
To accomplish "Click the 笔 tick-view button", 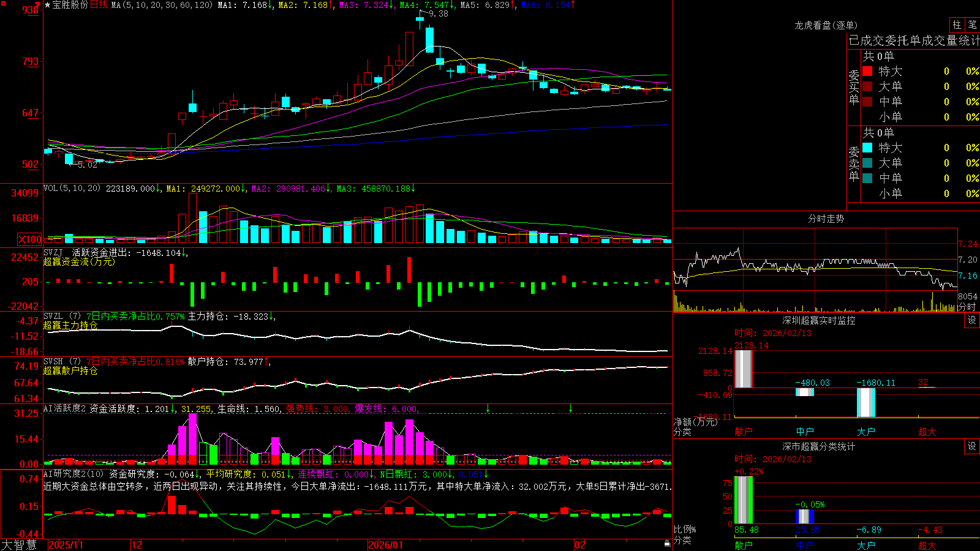I will tap(973, 25).
